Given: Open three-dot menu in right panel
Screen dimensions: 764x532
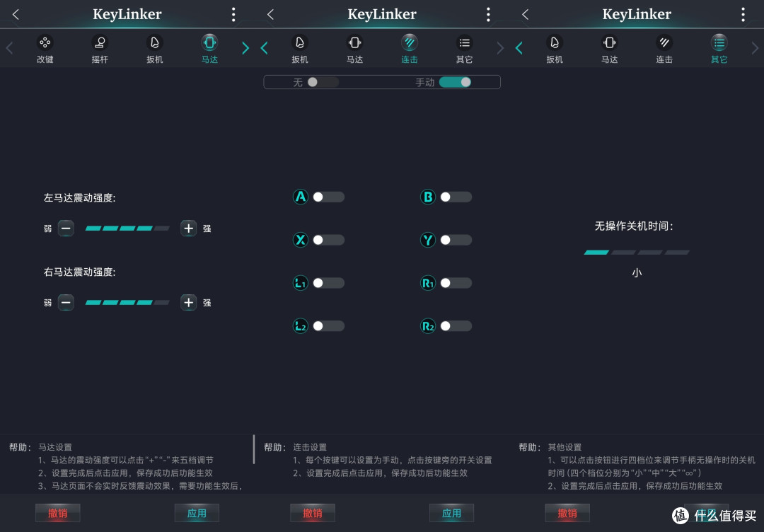Looking at the screenshot, I should (743, 14).
